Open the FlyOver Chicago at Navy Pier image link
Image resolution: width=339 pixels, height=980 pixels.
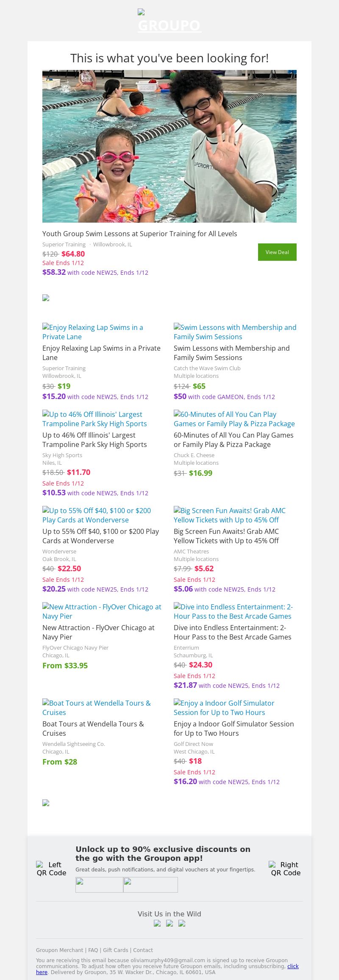click(102, 611)
